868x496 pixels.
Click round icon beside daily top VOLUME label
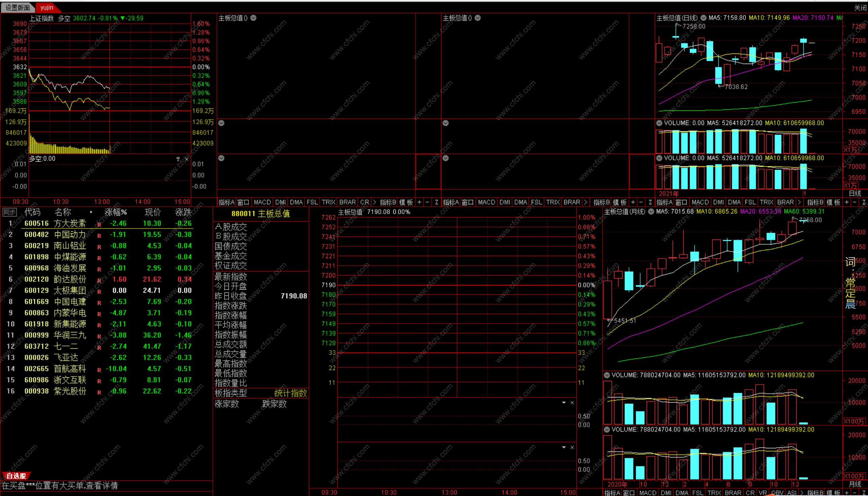(659, 123)
